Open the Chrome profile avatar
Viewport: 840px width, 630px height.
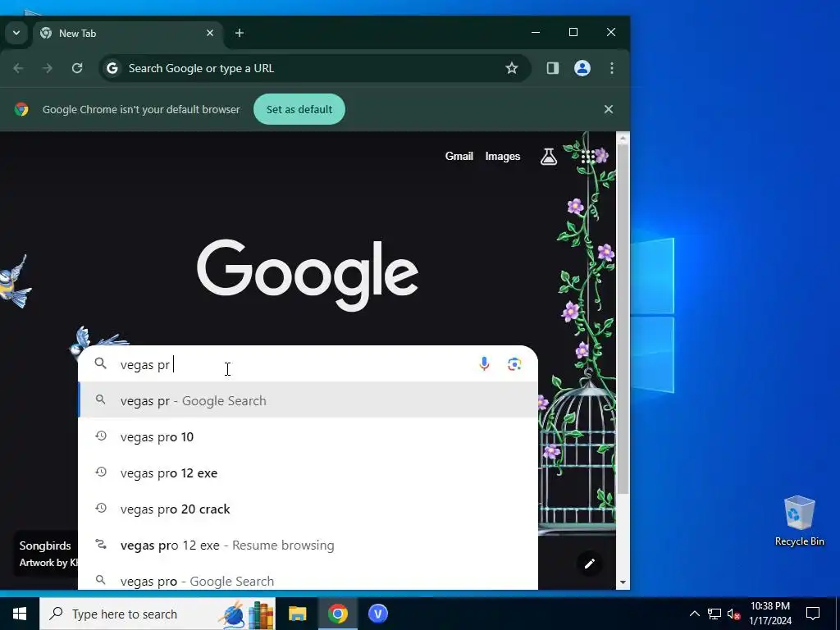coord(582,68)
